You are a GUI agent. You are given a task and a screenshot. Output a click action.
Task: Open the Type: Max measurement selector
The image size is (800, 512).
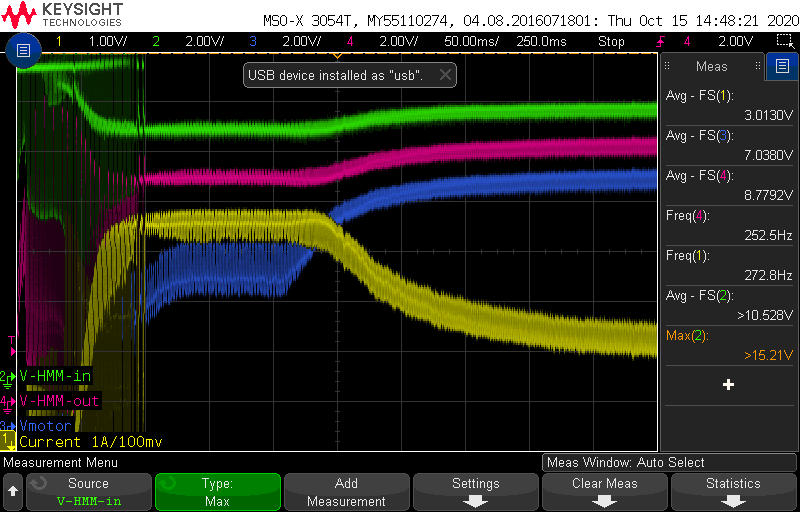pos(217,491)
